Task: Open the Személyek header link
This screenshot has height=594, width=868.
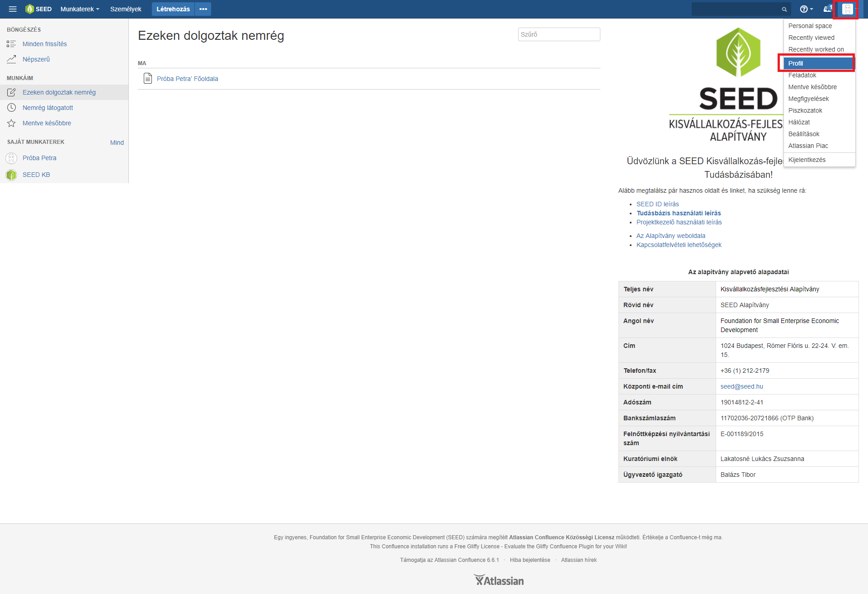Action: point(126,9)
